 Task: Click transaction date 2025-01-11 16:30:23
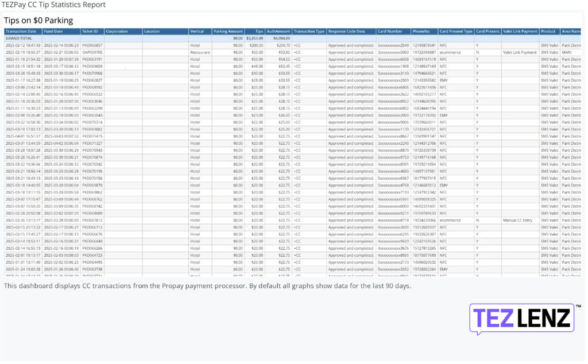tap(23, 109)
